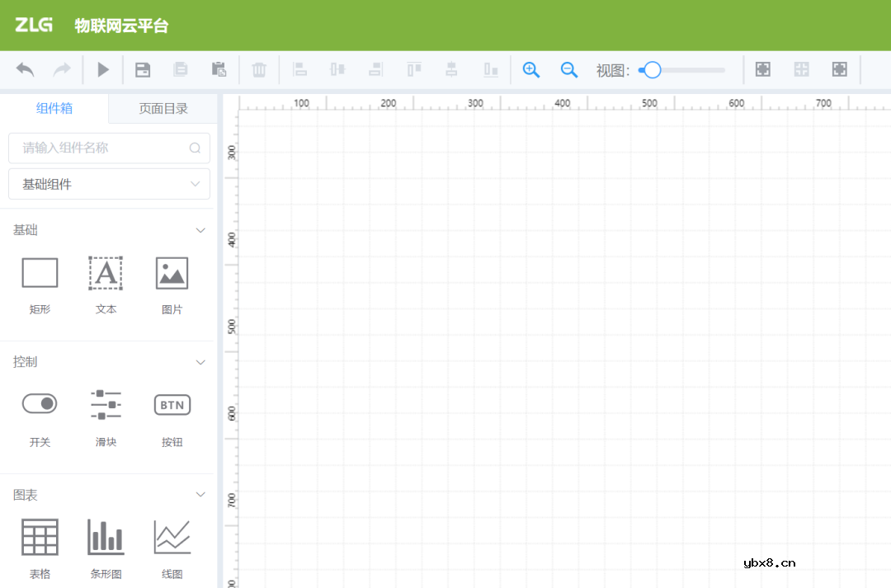The width and height of the screenshot is (891, 588).
Task: Collapse the 图表 section
Action: [x=200, y=495]
